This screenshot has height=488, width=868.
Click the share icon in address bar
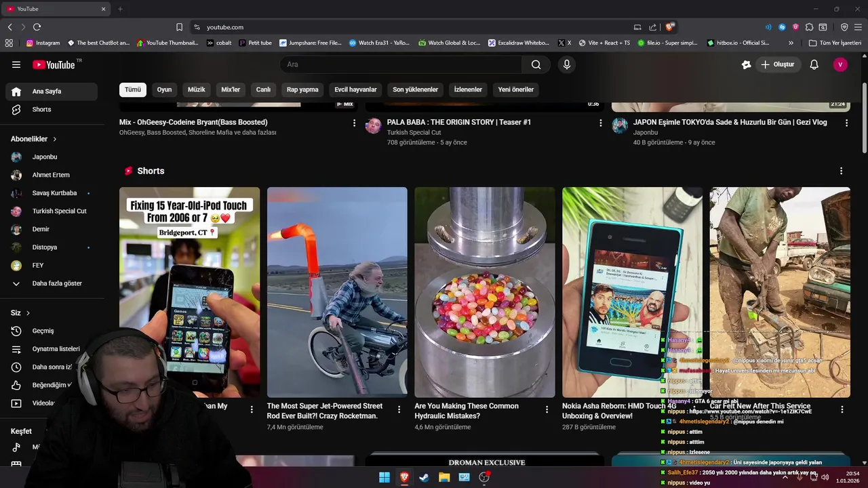point(652,27)
